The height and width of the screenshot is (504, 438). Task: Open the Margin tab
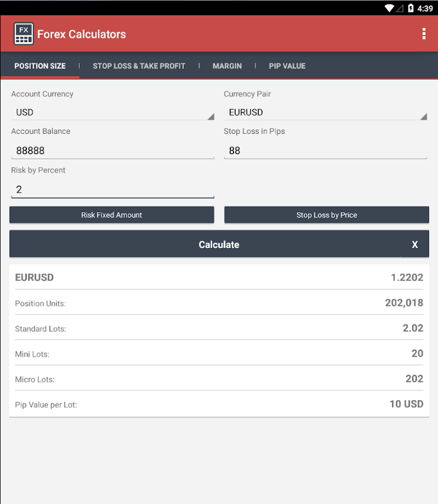point(227,66)
